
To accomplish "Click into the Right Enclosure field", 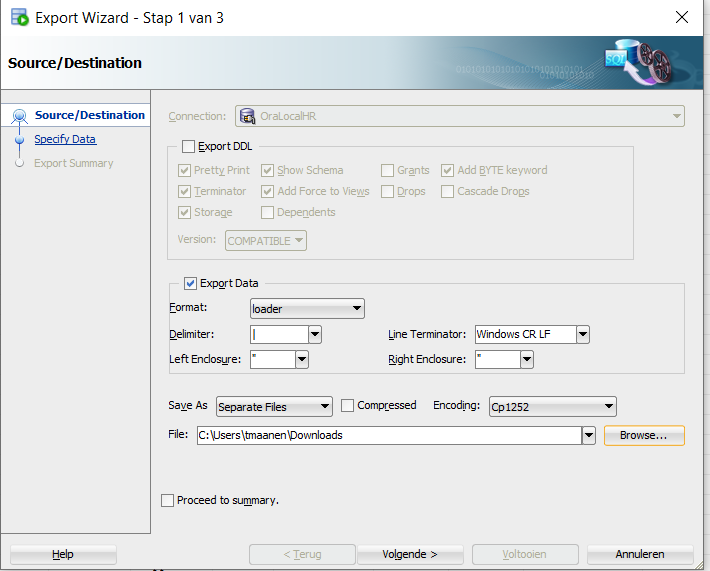I will (498, 360).
